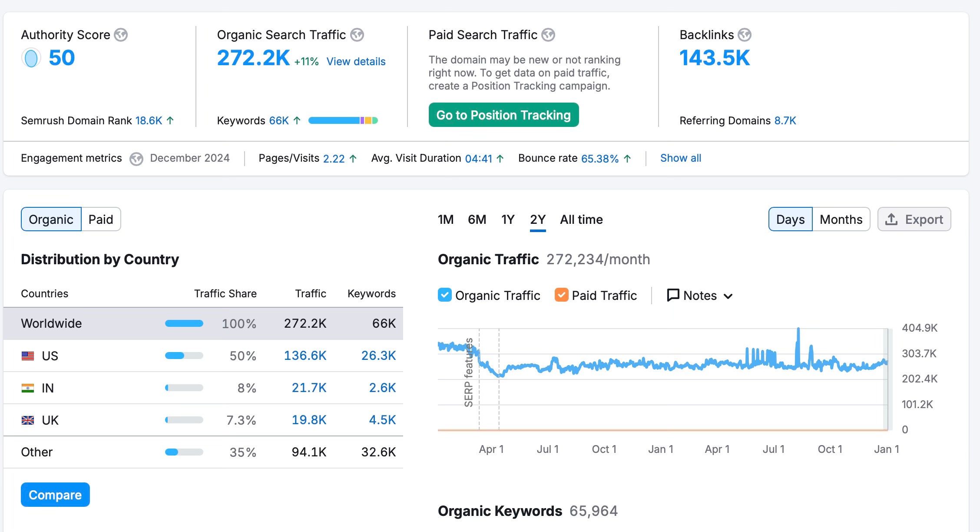The height and width of the screenshot is (532, 980).
Task: Switch to the Paid tab
Action: tap(101, 219)
